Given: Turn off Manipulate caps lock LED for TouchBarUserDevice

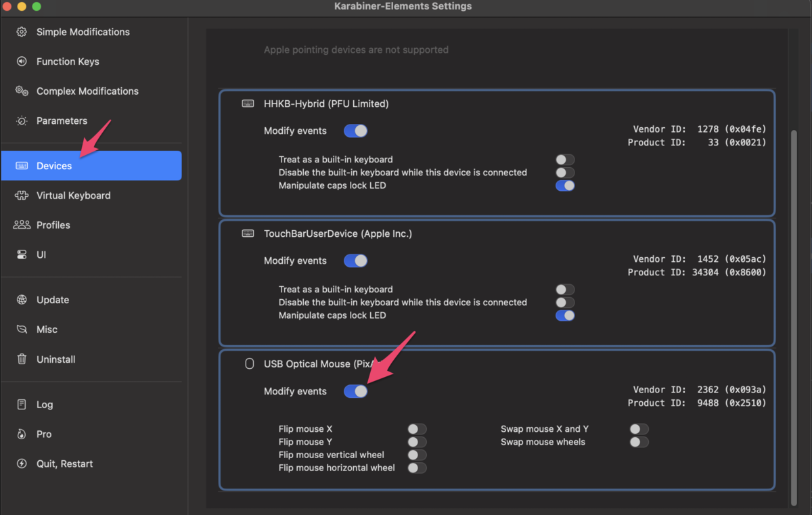Looking at the screenshot, I should point(565,315).
